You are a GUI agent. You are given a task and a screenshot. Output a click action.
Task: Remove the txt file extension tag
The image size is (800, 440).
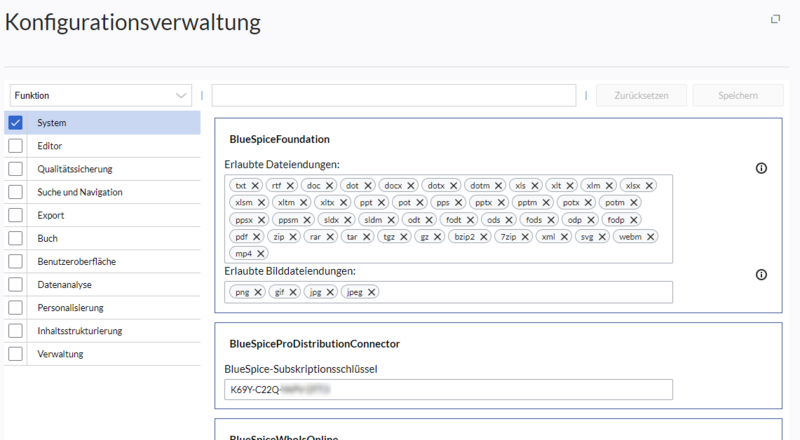point(255,186)
